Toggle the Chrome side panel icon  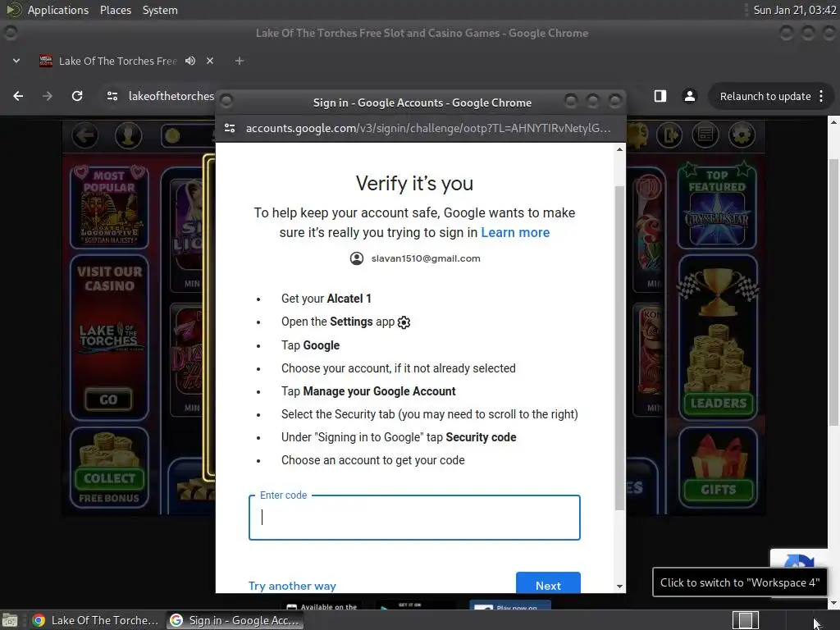[660, 96]
